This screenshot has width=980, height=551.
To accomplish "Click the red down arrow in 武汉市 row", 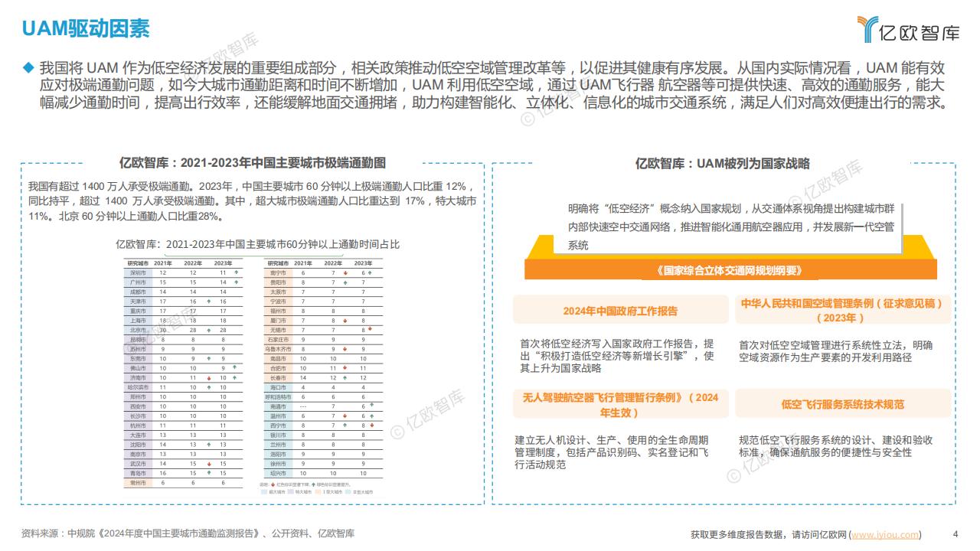I will (210, 464).
